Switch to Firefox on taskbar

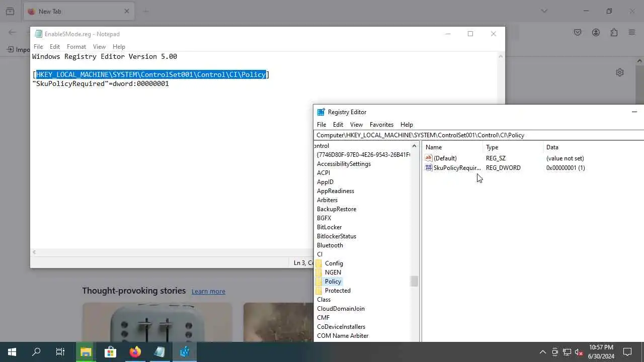tap(135, 352)
